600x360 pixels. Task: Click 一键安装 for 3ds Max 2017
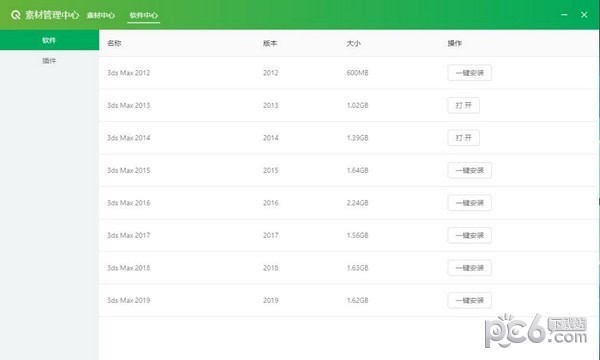coord(470,235)
